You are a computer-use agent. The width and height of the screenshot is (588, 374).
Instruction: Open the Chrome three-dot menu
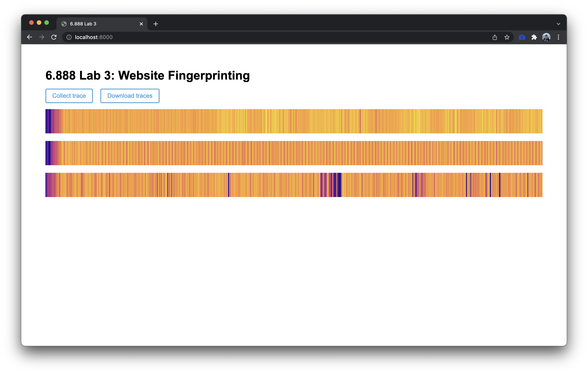click(558, 37)
